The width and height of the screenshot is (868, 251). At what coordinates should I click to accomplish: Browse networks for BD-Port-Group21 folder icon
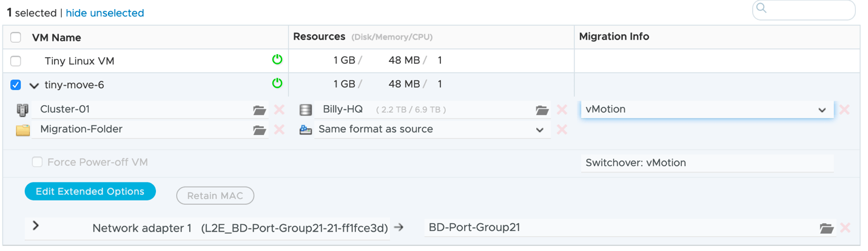pos(826,229)
